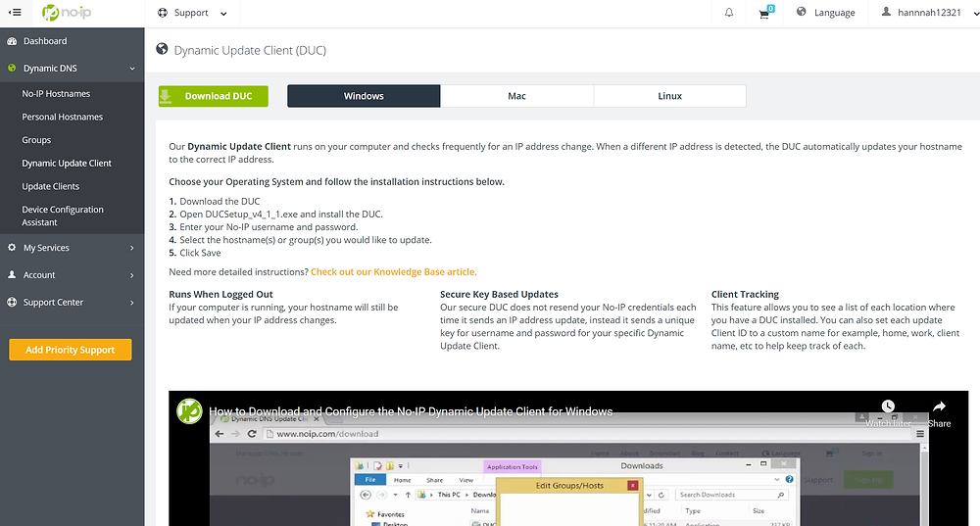Open Dynamic Update Client sidebar item

pyautogui.click(x=67, y=163)
